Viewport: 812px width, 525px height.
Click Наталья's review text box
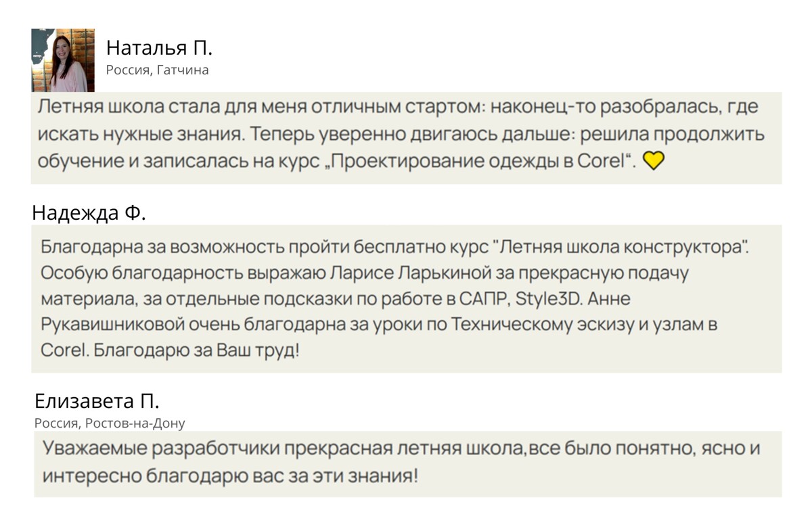(x=406, y=138)
